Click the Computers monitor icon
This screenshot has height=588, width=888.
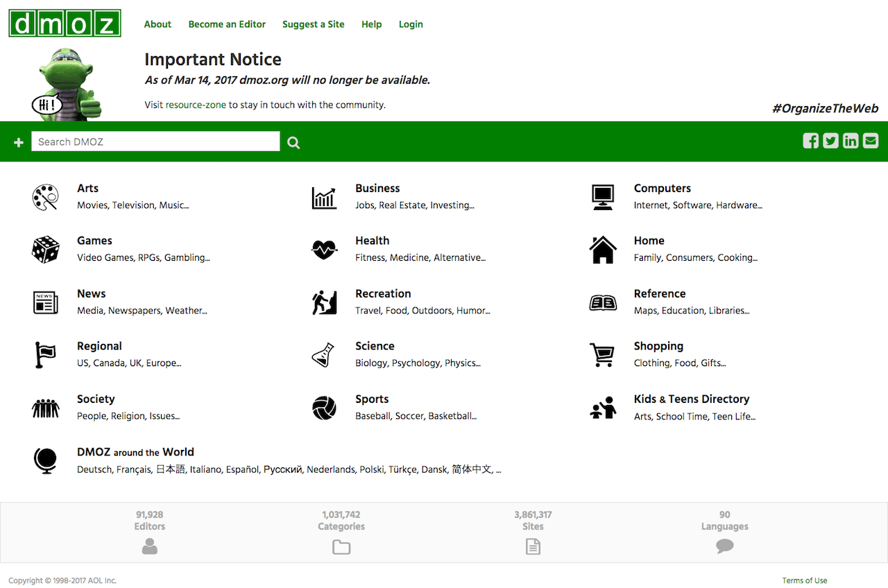(x=603, y=197)
